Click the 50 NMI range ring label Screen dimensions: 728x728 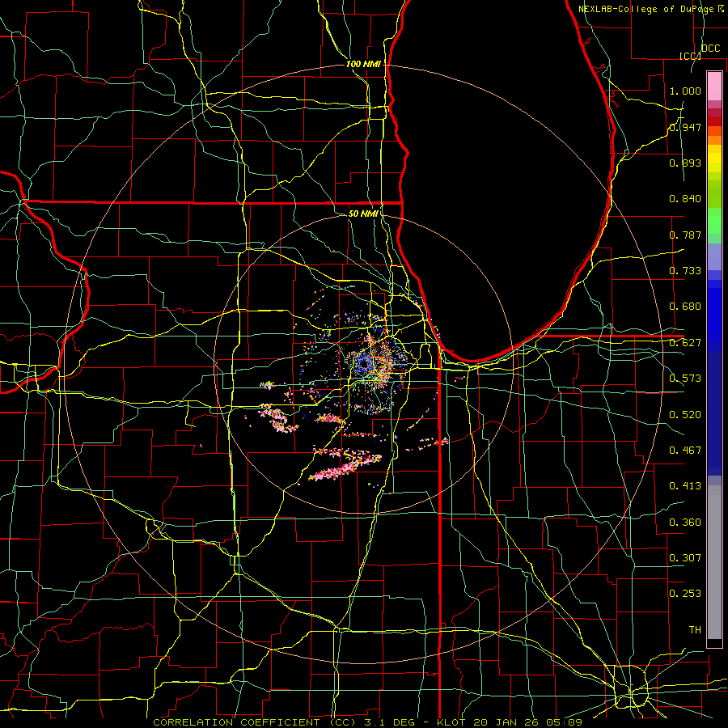[x=363, y=214]
